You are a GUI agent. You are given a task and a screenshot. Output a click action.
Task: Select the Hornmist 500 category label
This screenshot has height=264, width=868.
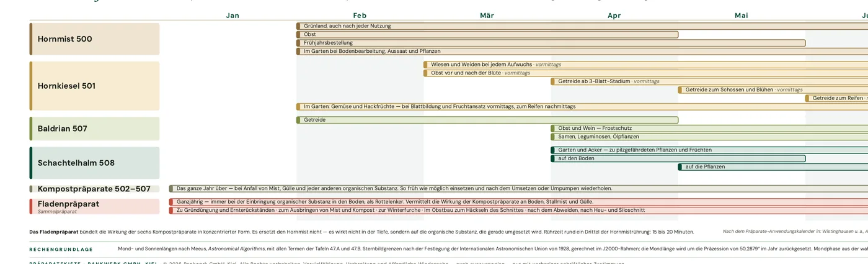tap(94, 39)
